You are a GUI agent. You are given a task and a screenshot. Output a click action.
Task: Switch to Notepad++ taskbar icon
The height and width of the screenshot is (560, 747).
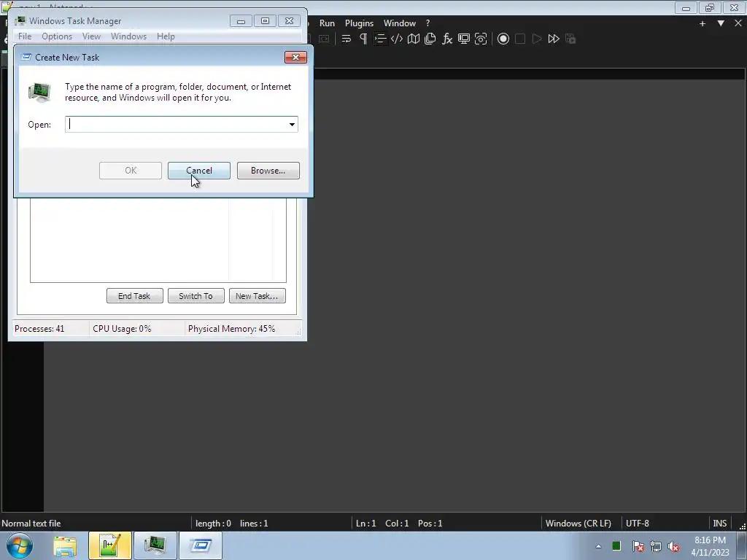pos(109,545)
